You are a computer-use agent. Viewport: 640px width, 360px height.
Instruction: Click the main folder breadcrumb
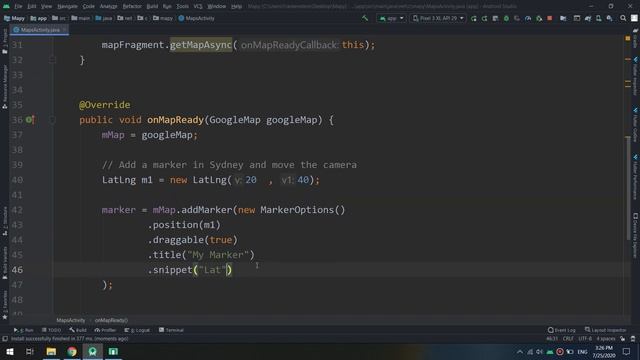(80, 18)
